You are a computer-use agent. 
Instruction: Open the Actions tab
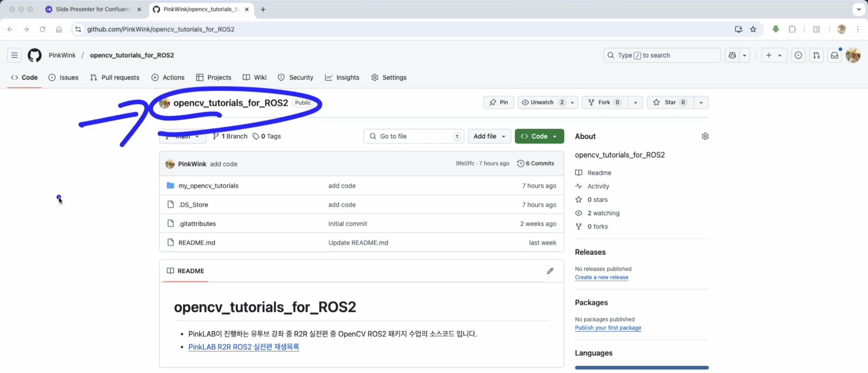pyautogui.click(x=168, y=77)
